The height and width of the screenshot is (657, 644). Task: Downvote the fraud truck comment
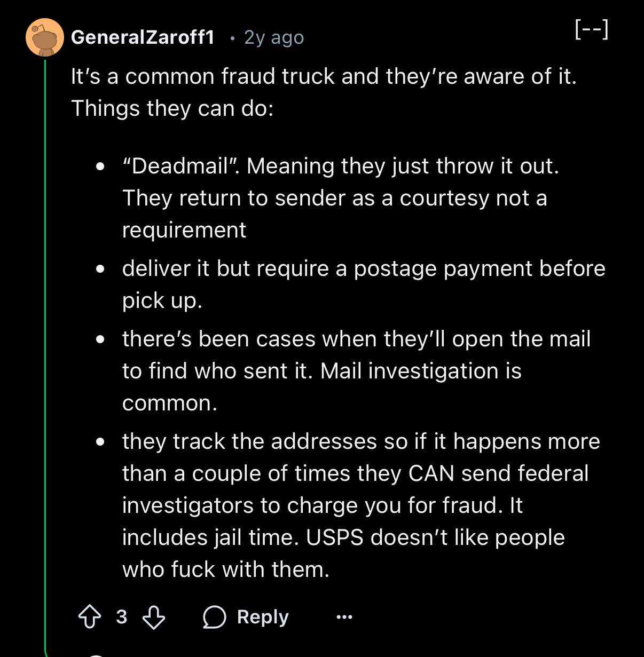(x=154, y=617)
